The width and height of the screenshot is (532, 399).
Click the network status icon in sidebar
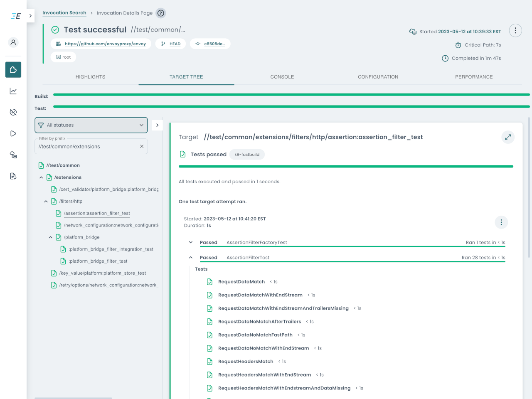(x=13, y=112)
